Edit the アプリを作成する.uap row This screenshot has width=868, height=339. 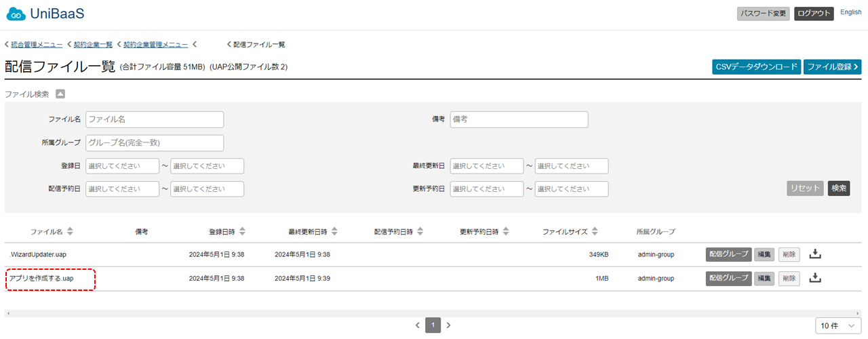tap(764, 279)
